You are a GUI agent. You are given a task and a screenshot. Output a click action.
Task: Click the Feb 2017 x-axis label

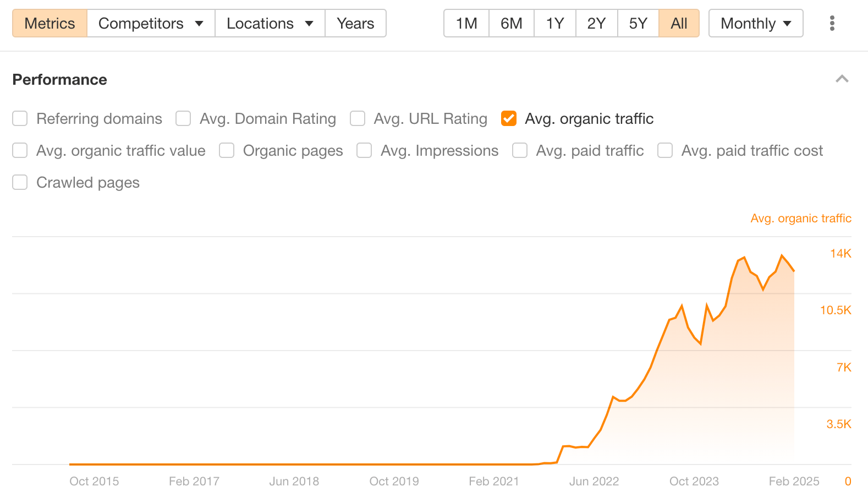(x=194, y=482)
